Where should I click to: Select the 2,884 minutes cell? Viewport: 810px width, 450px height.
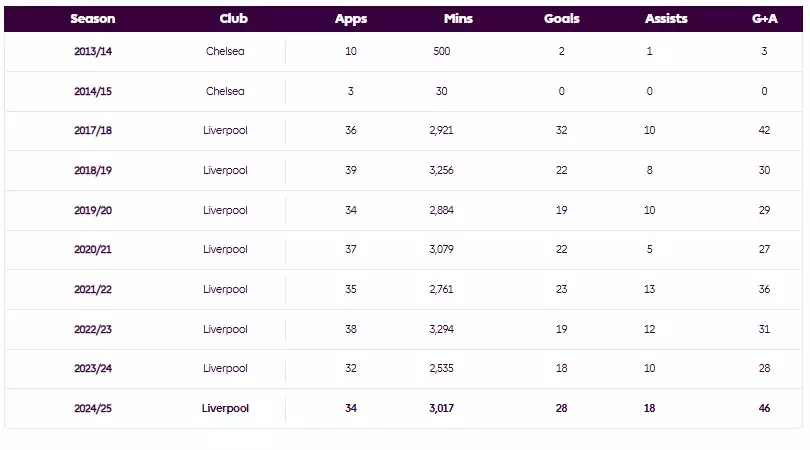[441, 210]
